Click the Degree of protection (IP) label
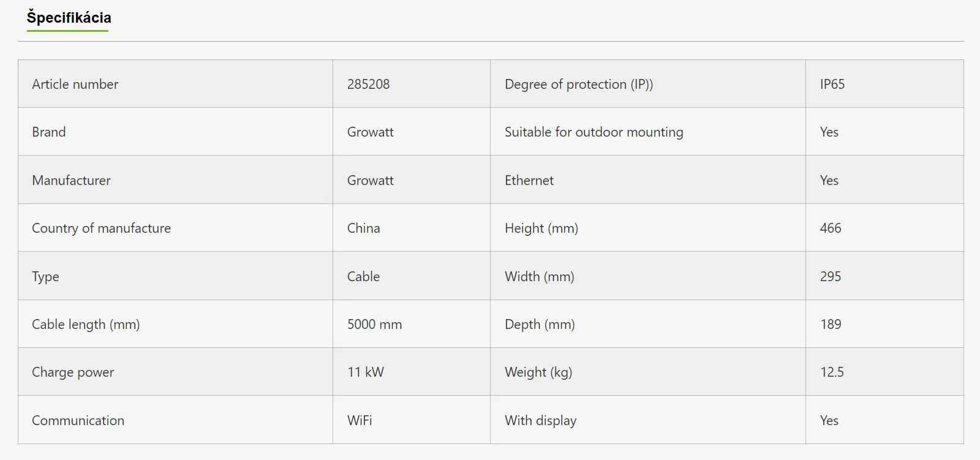 [579, 84]
